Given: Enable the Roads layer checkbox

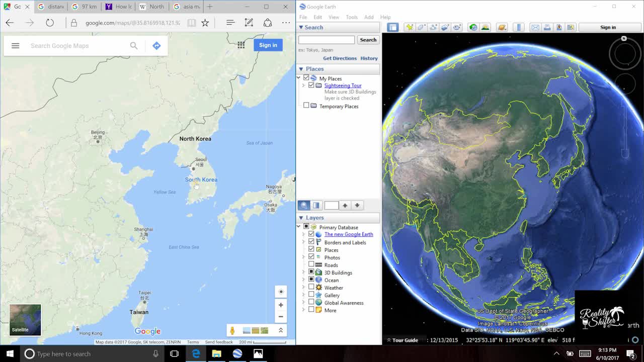Looking at the screenshot, I should [311, 264].
